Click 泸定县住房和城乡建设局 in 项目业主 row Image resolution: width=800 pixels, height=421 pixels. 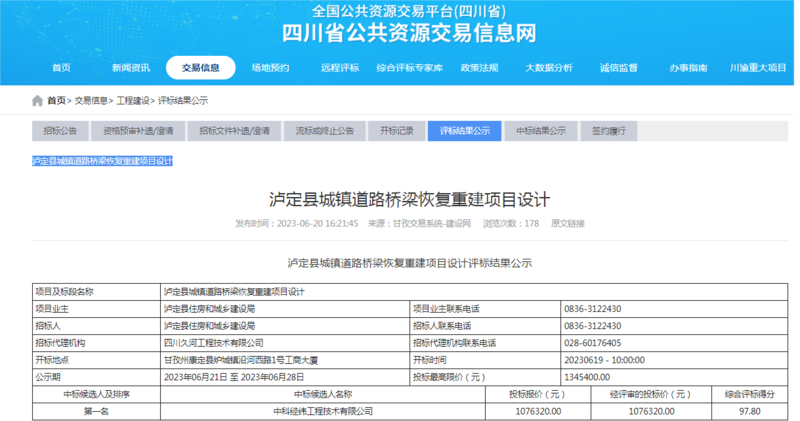(209, 309)
